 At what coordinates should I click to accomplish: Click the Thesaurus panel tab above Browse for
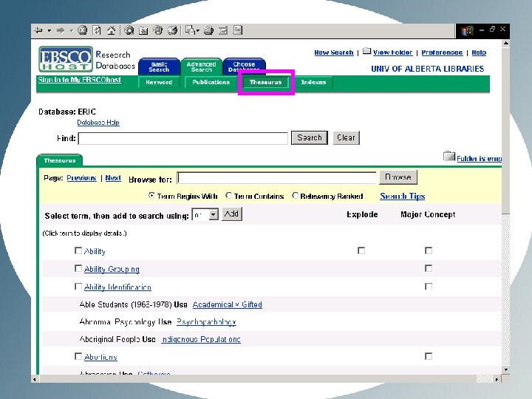60,160
